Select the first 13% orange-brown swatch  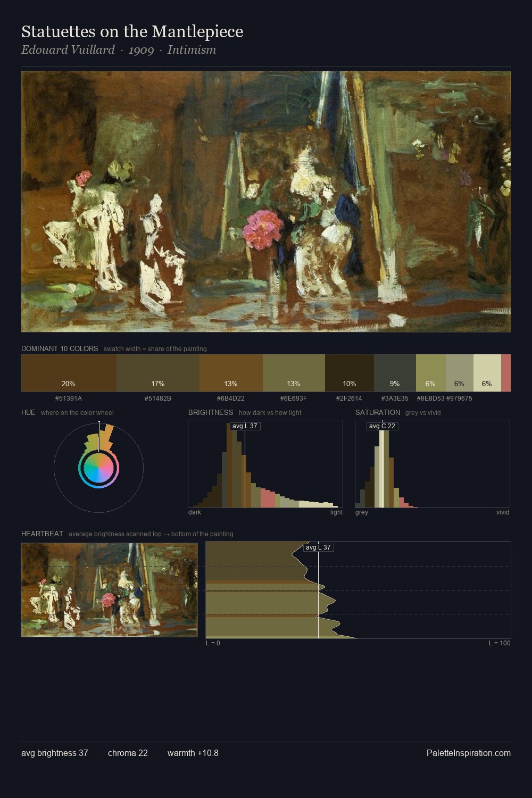pyautogui.click(x=231, y=373)
